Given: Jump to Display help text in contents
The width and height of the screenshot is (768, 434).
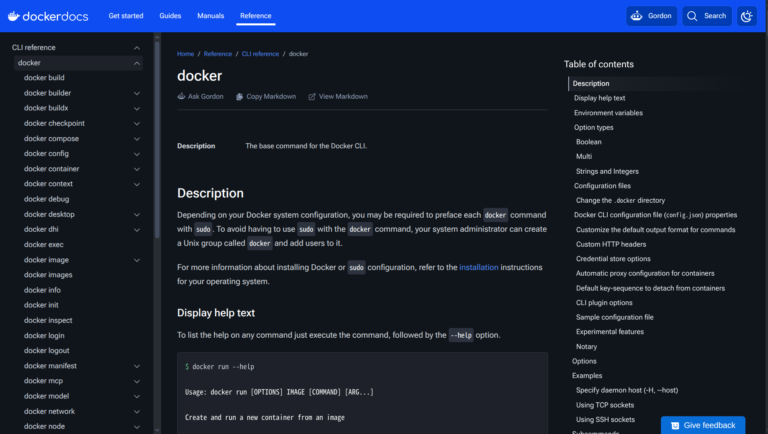Looking at the screenshot, I should [x=600, y=98].
